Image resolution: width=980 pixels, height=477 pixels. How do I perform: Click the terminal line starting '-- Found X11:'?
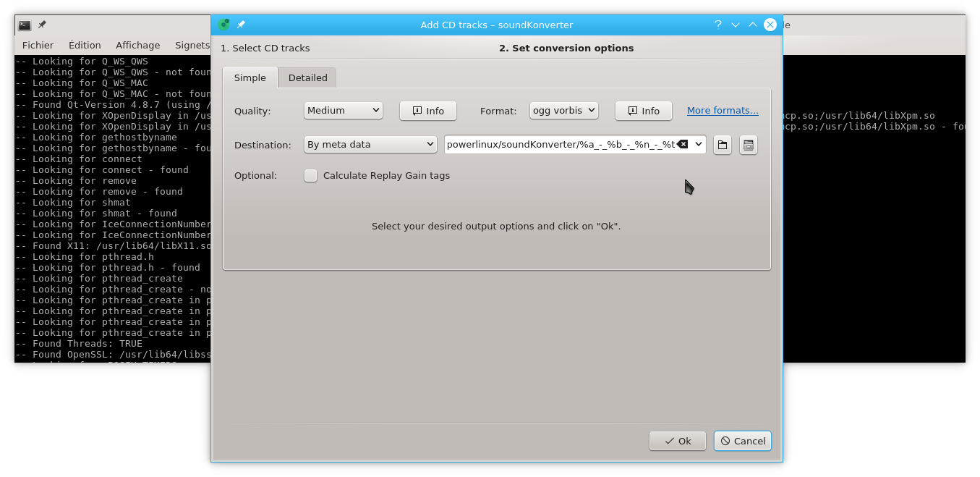tap(113, 246)
